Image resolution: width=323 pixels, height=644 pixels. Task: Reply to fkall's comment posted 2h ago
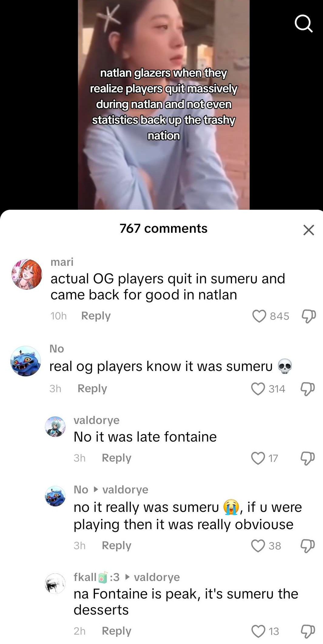tap(116, 631)
